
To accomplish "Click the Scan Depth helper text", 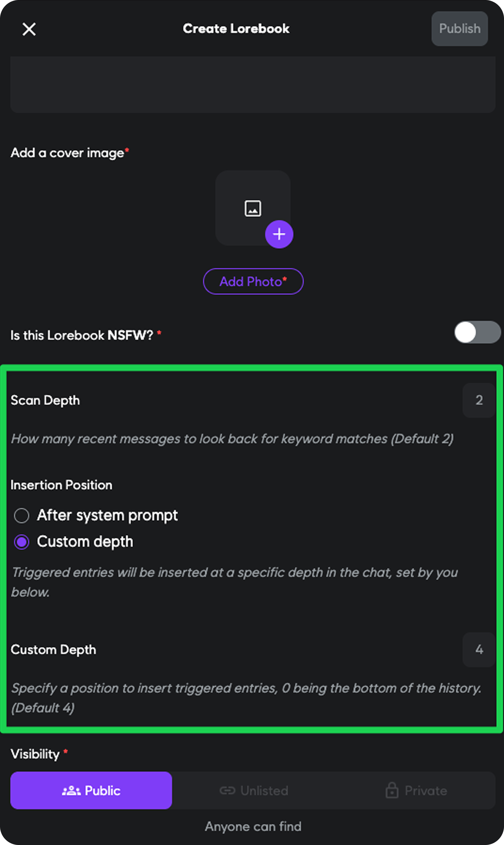I will pyautogui.click(x=233, y=439).
